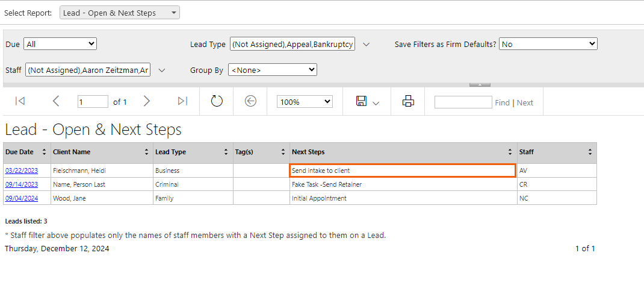644x294 pixels.
Task: Sort by Due Date column
Action: (45, 152)
